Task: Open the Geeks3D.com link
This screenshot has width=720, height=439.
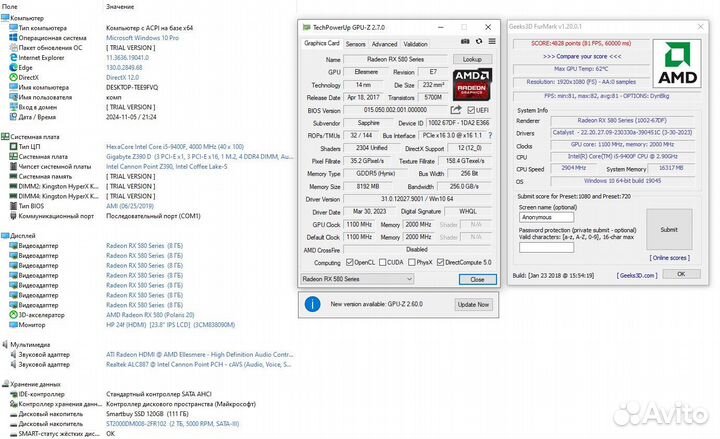Action: point(637,276)
